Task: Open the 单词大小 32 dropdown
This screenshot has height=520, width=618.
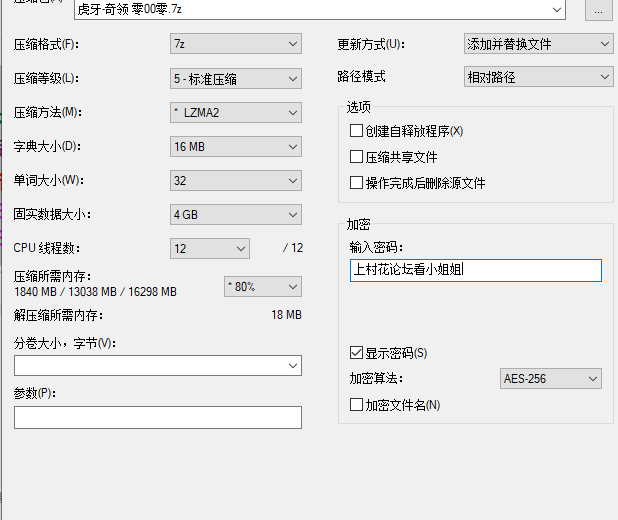Action: tap(235, 180)
